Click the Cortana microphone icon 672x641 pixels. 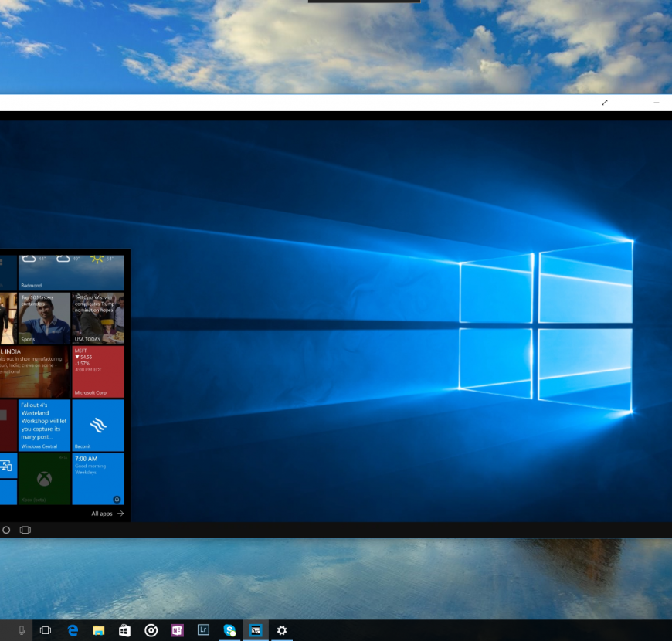(21, 630)
